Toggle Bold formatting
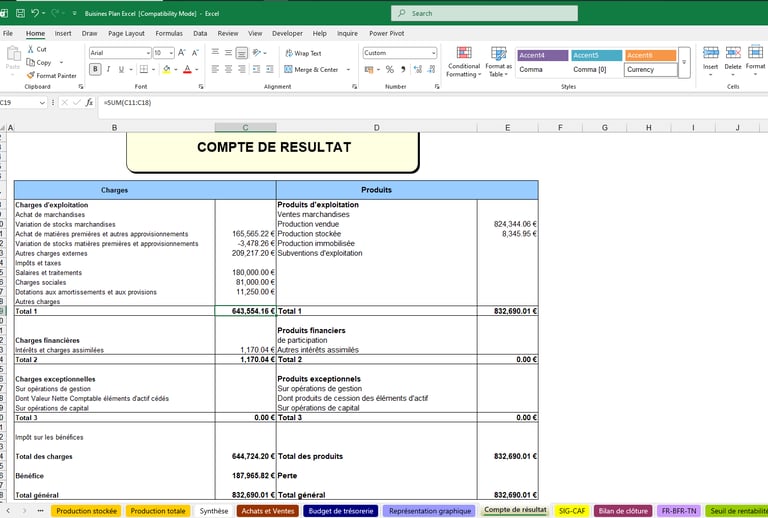Viewport: 768px width, 518px height. pos(95,70)
